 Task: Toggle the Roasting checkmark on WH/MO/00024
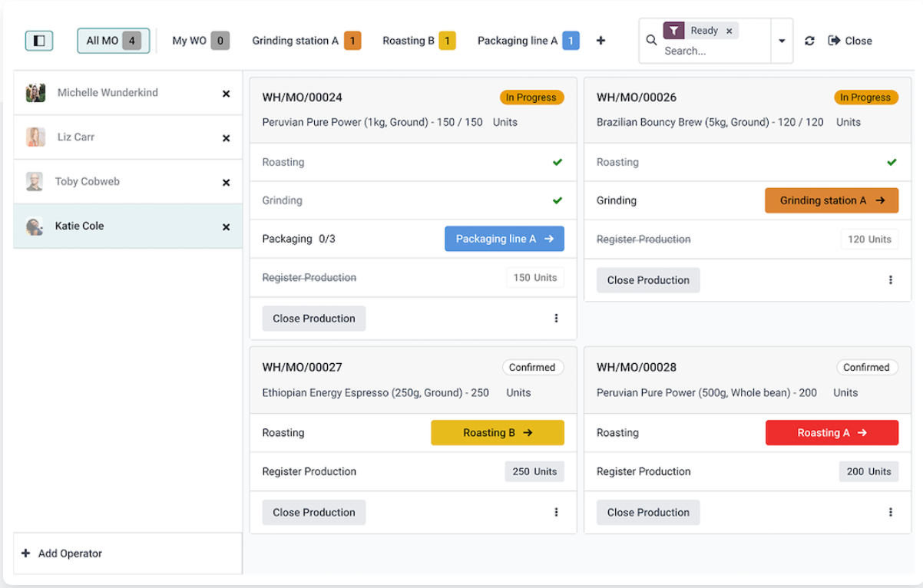pyautogui.click(x=557, y=162)
